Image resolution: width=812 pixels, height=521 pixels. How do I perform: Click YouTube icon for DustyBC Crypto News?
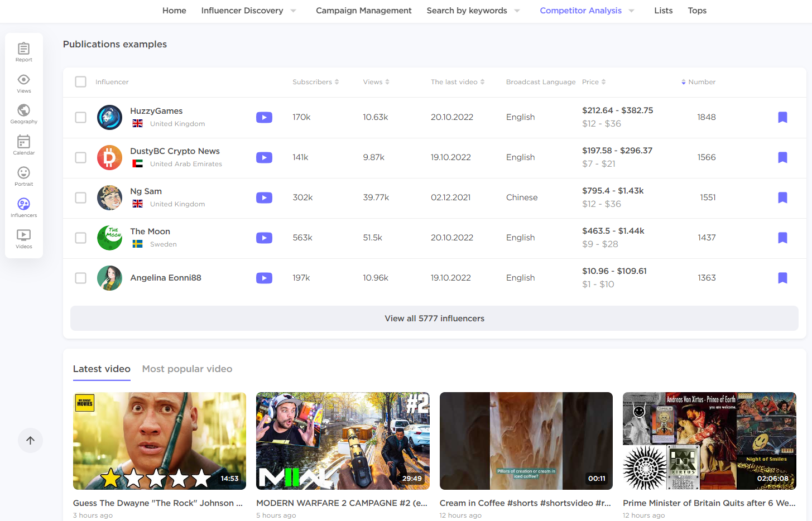pyautogui.click(x=264, y=157)
